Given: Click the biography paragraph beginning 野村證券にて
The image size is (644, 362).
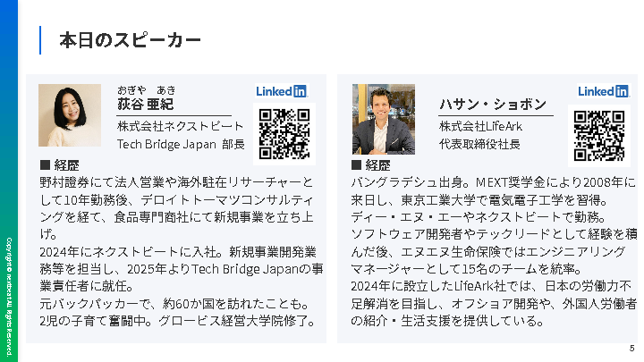Looking at the screenshot, I should coord(181,251).
